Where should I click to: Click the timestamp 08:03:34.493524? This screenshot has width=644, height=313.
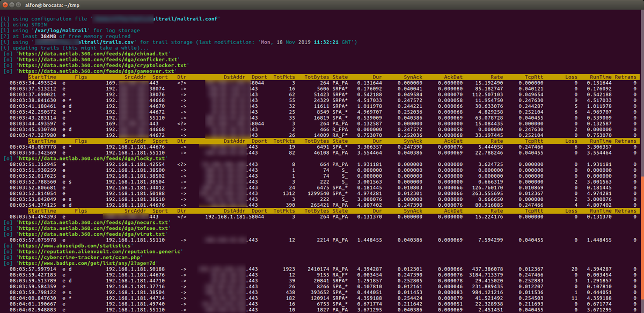32,83
